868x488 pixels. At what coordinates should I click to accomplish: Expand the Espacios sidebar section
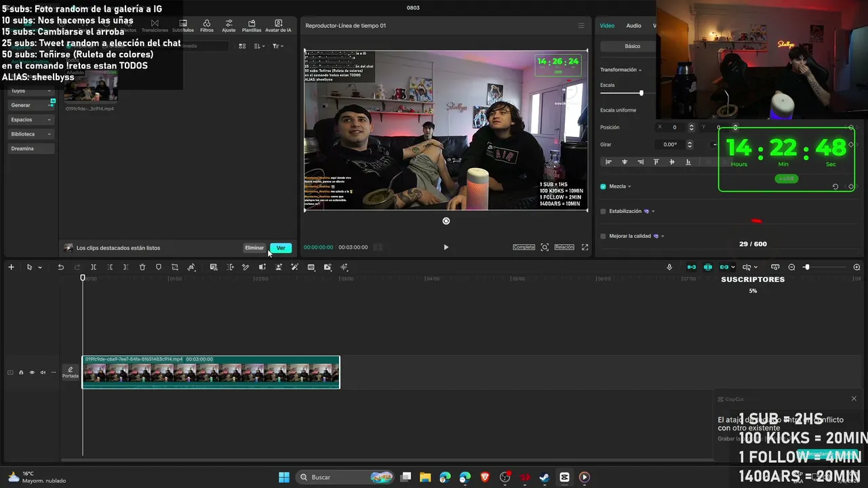coord(31,119)
